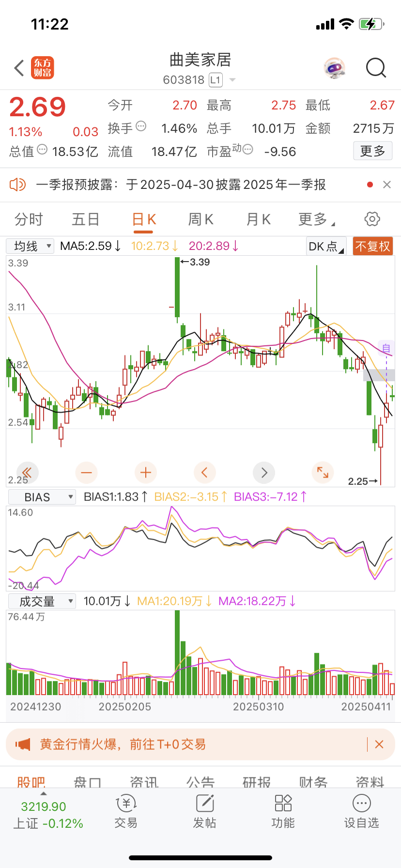The image size is (401, 868).
Task: Open the BIAS indicator dropdown
Action: pos(42,497)
